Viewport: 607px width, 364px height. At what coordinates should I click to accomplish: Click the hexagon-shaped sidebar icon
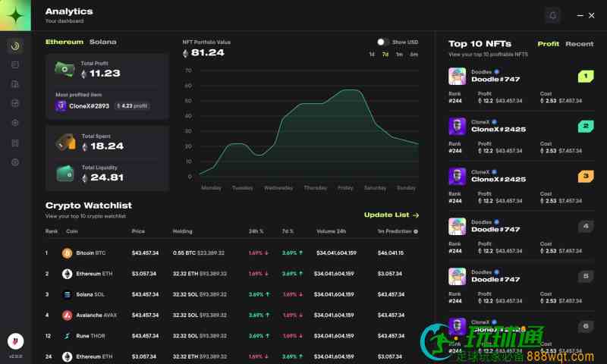pos(15,123)
